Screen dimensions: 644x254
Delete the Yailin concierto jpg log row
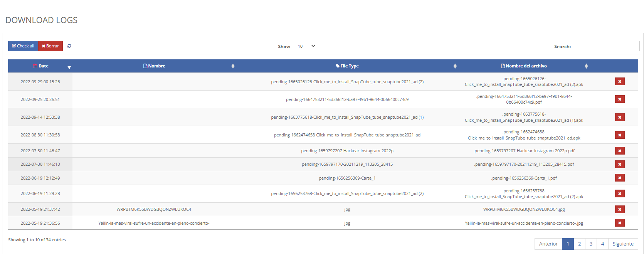(x=620, y=223)
